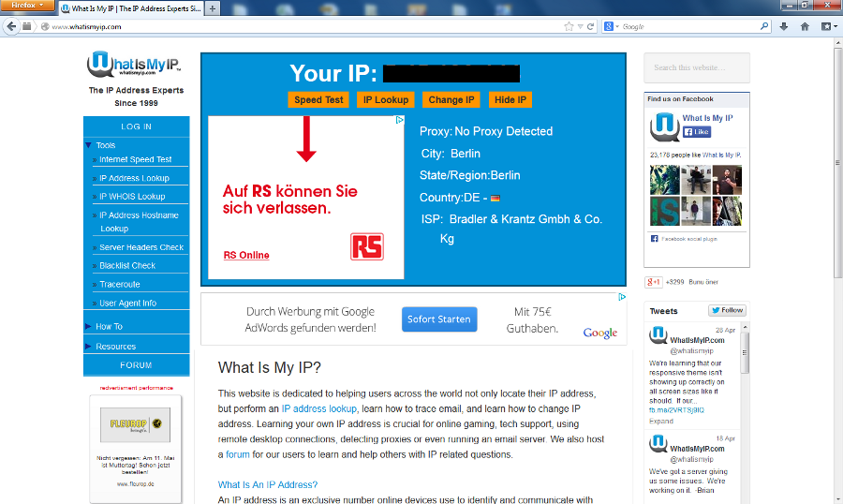This screenshot has height=504, width=843.
Task: Open Traceroute in the sidebar
Action: (119, 284)
